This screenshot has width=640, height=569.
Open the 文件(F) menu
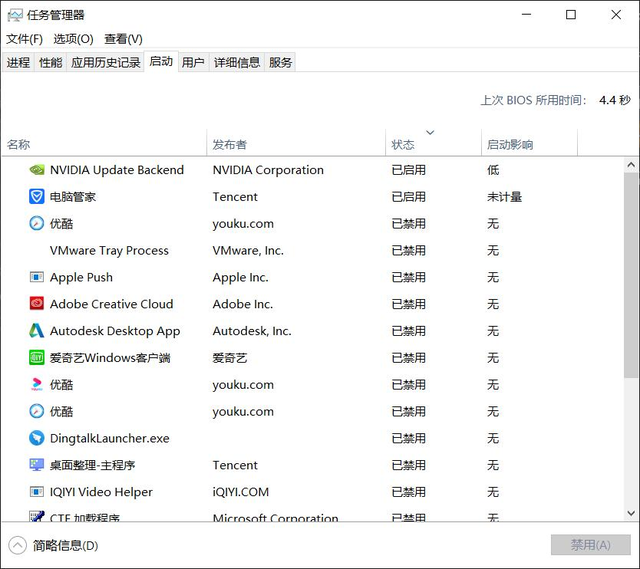click(x=25, y=39)
